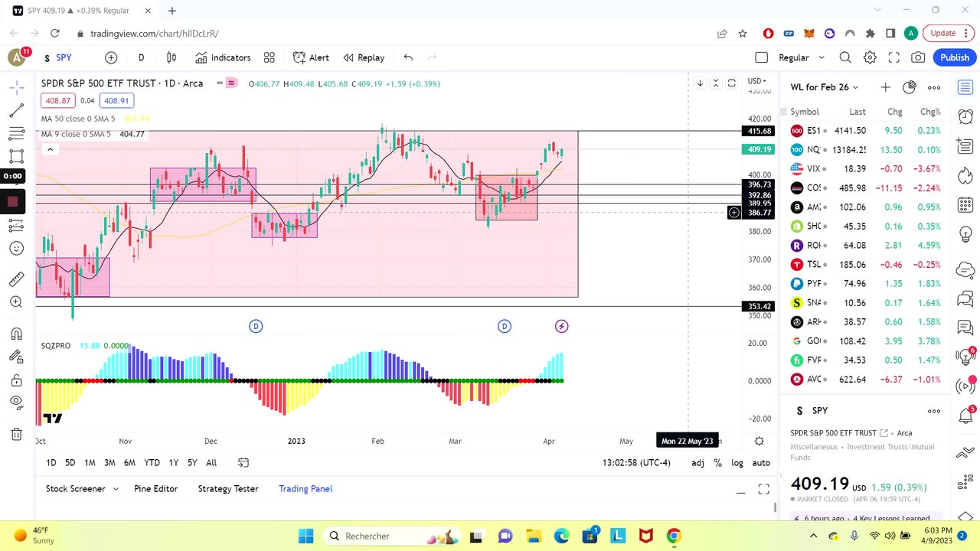The width and height of the screenshot is (980, 551).
Task: Expand the Stock Screener dropdown arrow
Action: pos(116,488)
